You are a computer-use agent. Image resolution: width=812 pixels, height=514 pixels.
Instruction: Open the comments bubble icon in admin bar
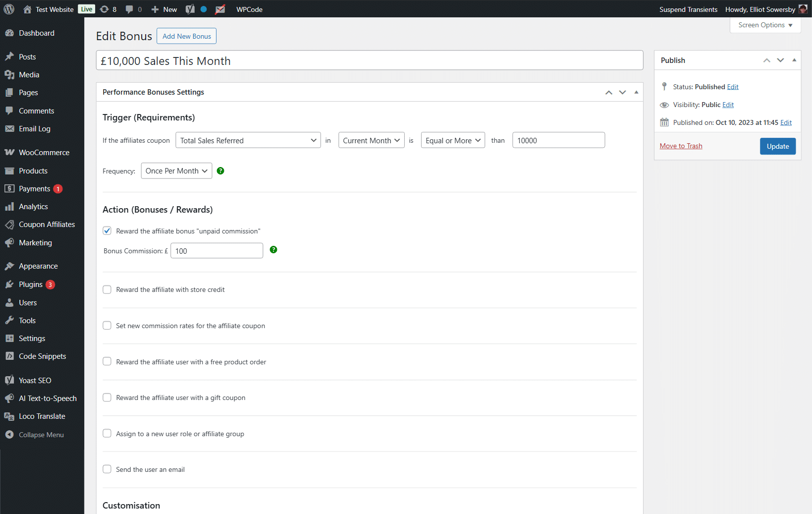(x=129, y=9)
